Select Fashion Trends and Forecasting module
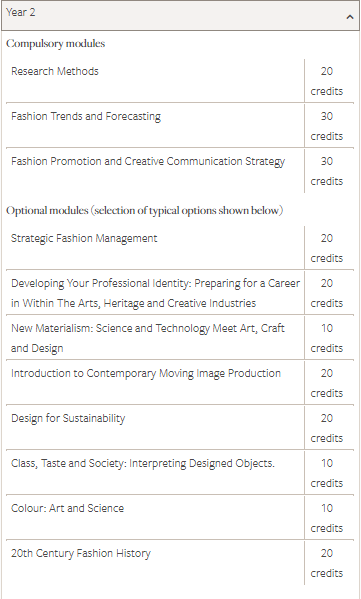The image size is (361, 599). [x=86, y=116]
